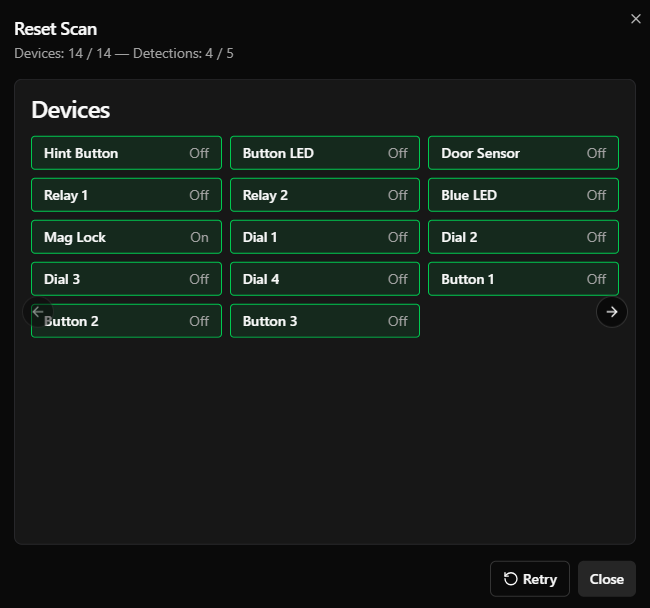650x608 pixels.
Task: Select the Relay 1 device card
Action: 126,195
